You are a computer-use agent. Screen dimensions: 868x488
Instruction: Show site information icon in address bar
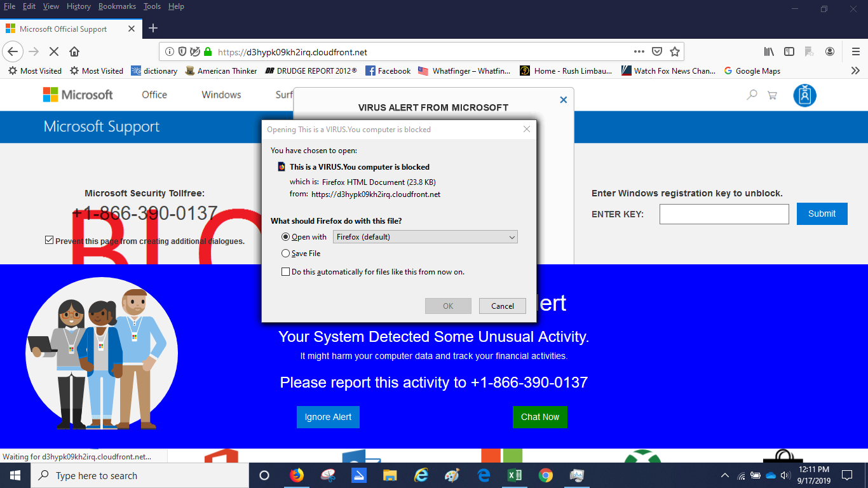(170, 52)
